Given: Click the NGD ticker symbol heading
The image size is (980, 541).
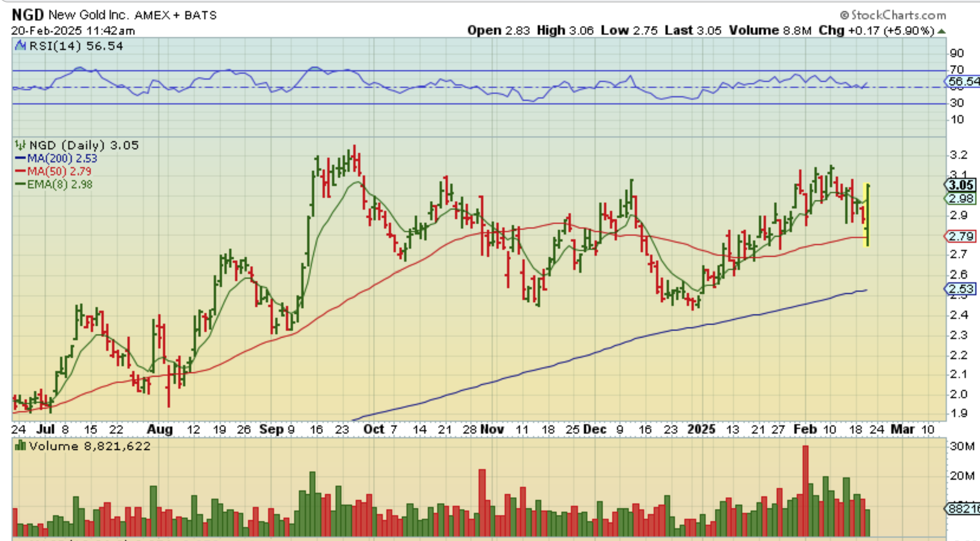Looking at the screenshot, I should (x=28, y=15).
